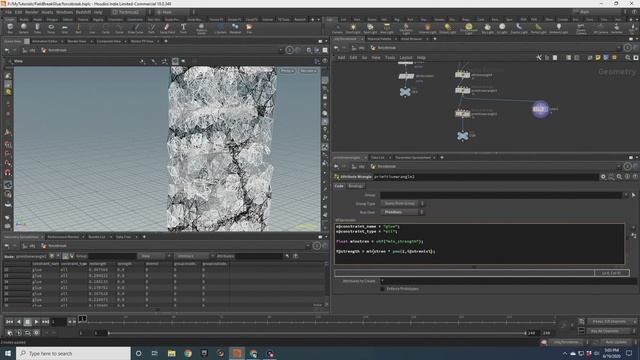Toggle Enforce Prototypes checkbox
The image size is (640, 360).
point(382,289)
